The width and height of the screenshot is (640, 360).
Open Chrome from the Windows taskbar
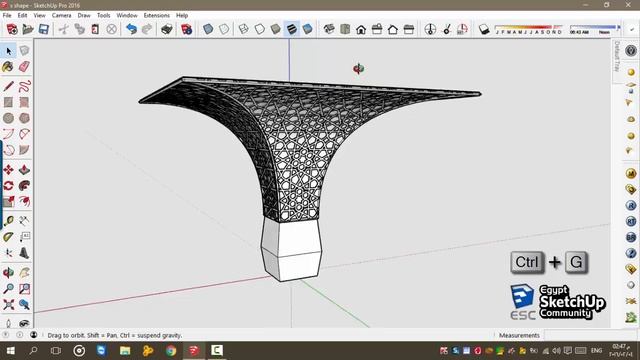coord(171,350)
